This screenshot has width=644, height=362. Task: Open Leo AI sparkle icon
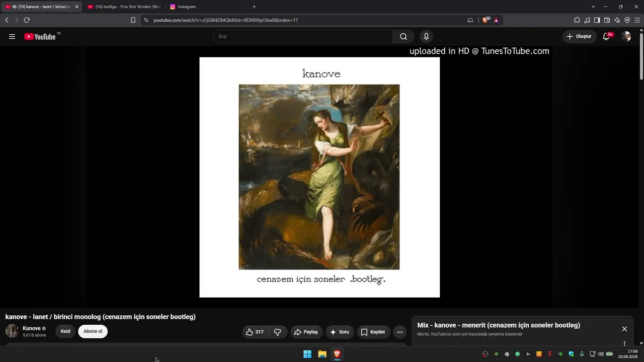pyautogui.click(x=617, y=20)
